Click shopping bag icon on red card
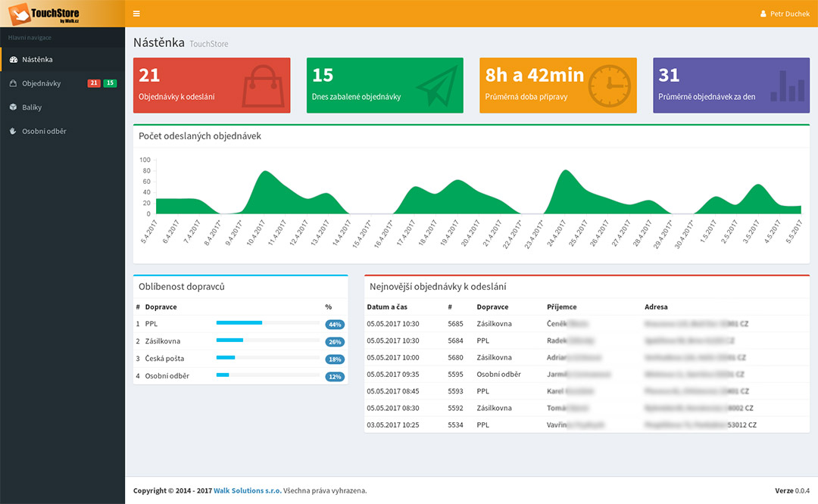This screenshot has width=818, height=504. (x=264, y=86)
